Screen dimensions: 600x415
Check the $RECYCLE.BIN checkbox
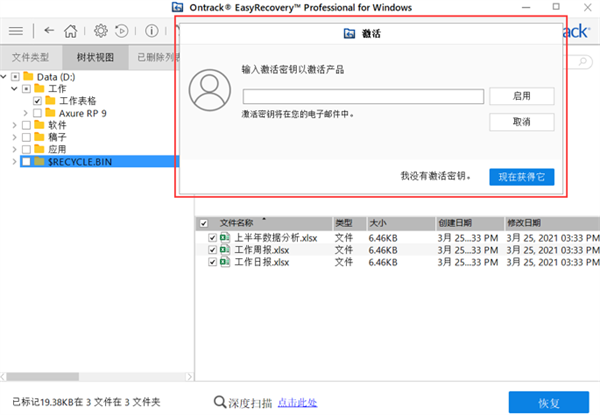tap(26, 162)
